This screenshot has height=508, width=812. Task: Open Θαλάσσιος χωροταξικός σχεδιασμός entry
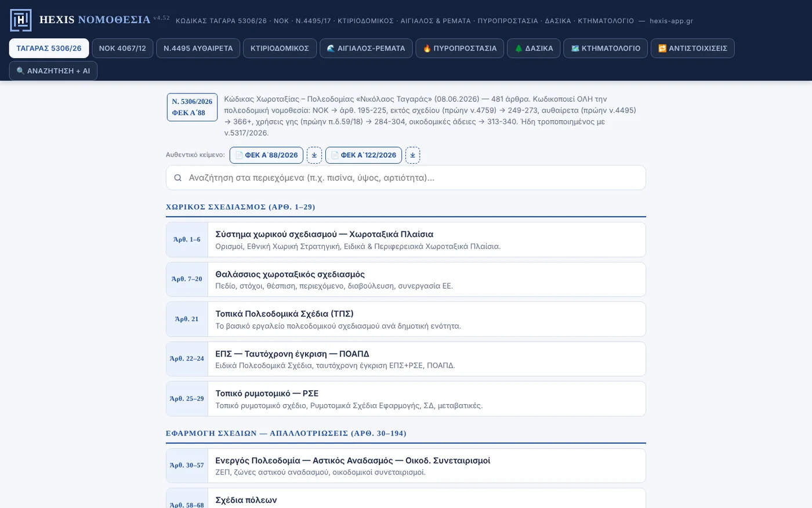point(406,279)
